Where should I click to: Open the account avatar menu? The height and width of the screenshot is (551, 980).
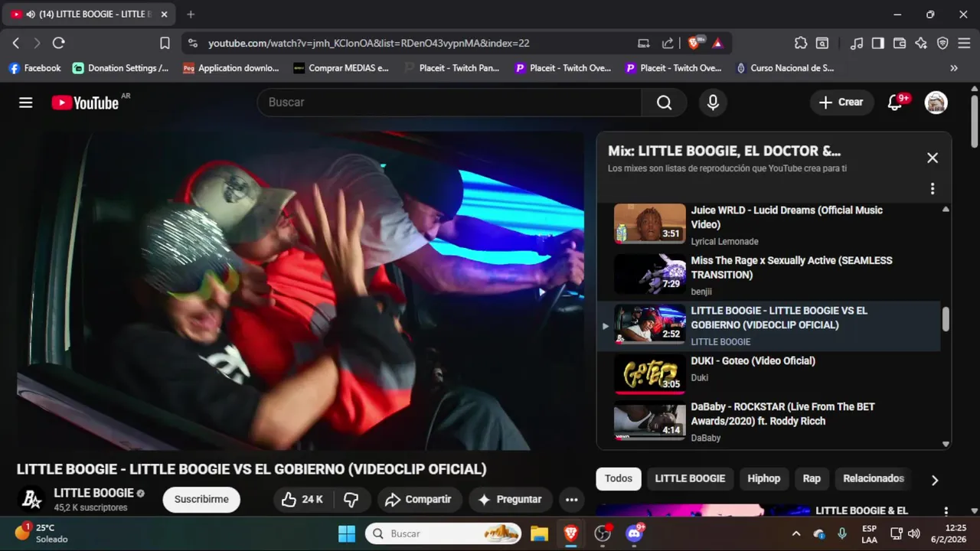(936, 103)
